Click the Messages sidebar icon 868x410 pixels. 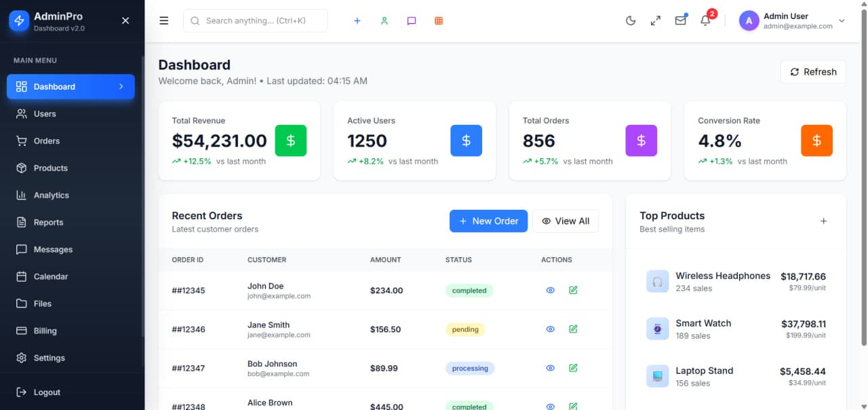tap(22, 250)
